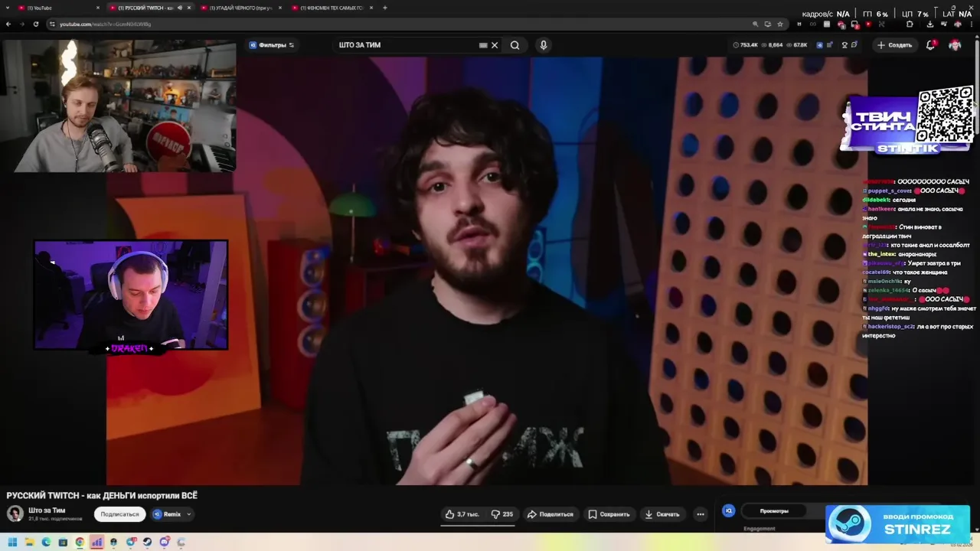980x551 pixels.
Task: Bookmark this page with the star icon
Action: (780, 24)
